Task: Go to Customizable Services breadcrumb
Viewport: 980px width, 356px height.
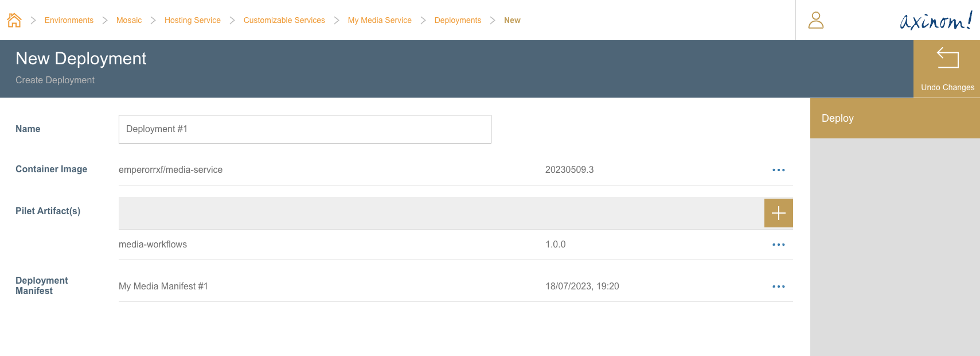Action: pos(284,20)
